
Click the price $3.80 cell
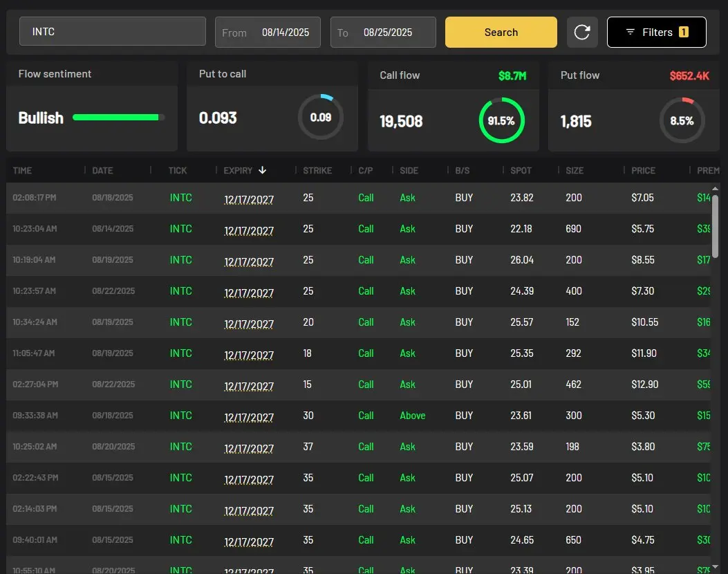pos(643,447)
